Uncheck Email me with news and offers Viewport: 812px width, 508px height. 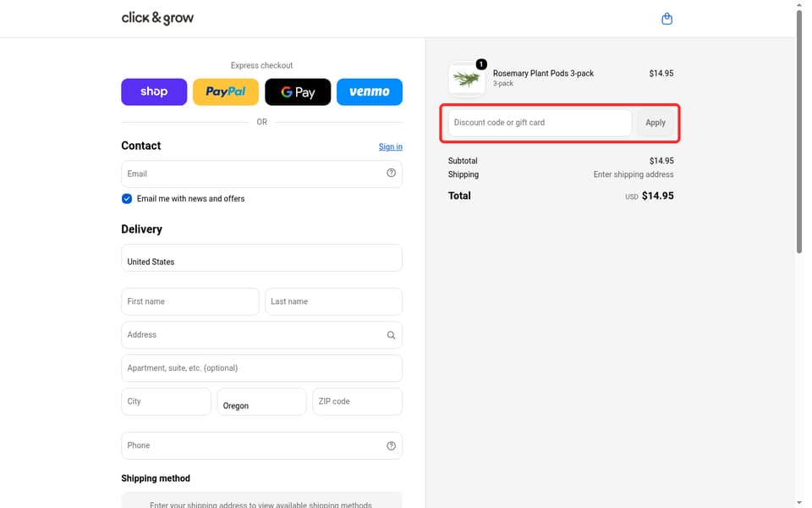coord(127,198)
